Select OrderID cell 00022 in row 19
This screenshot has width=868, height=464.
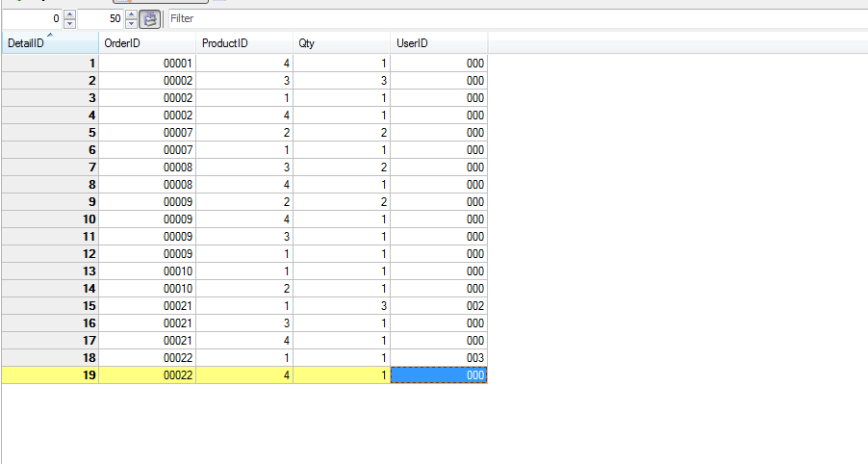tap(147, 374)
